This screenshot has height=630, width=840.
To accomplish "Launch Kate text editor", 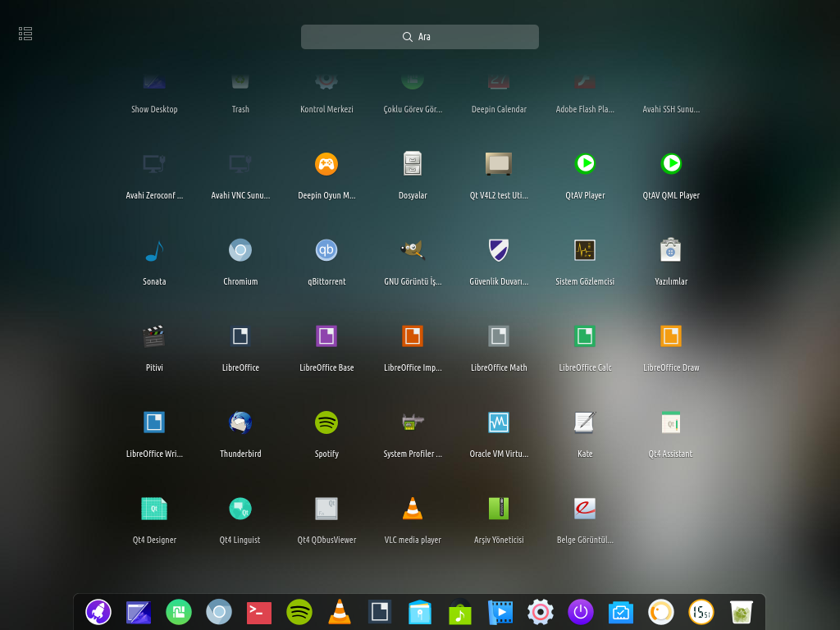I will (x=585, y=422).
